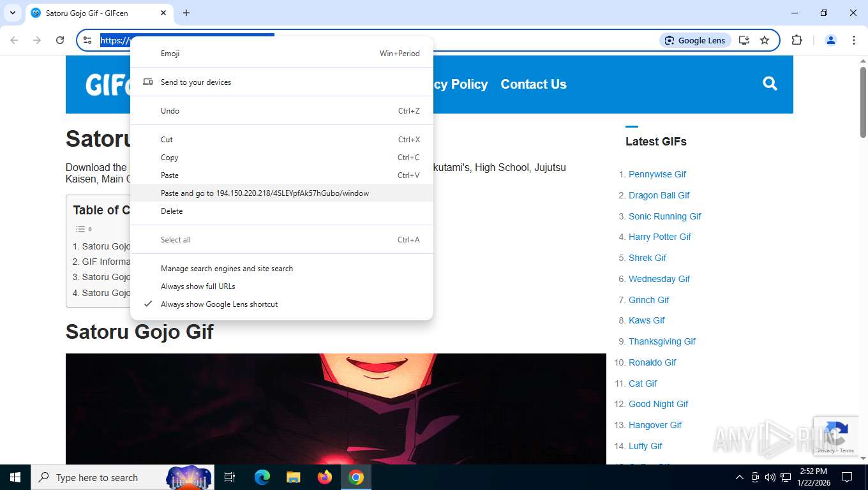Choose Undo in the context menu
This screenshot has width=868, height=490.
[281, 111]
